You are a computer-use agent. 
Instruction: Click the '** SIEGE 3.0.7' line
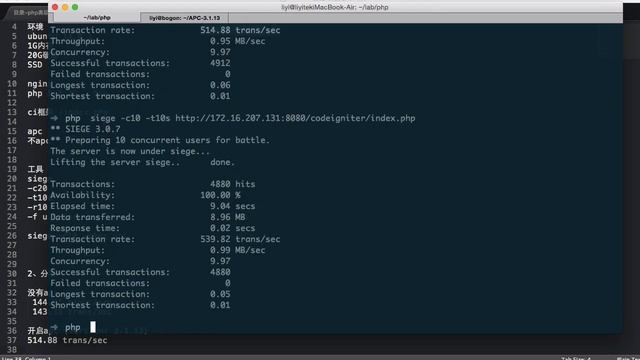[x=85, y=129]
